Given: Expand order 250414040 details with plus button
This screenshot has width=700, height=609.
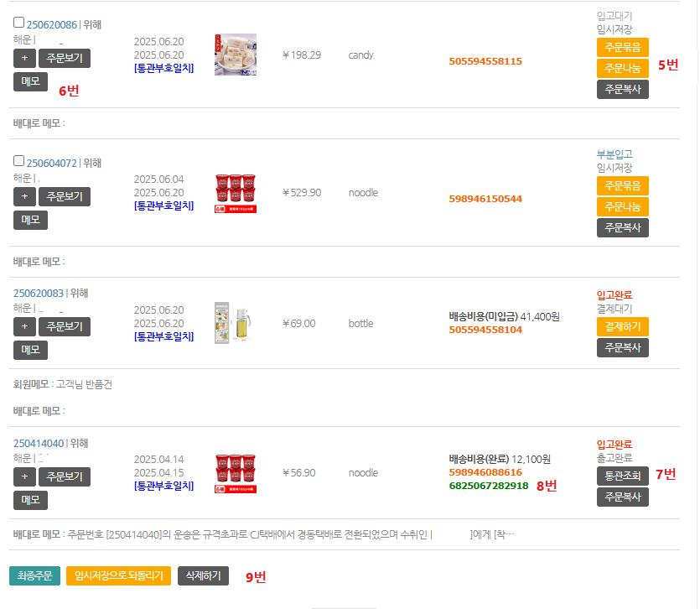Looking at the screenshot, I should tap(23, 476).
